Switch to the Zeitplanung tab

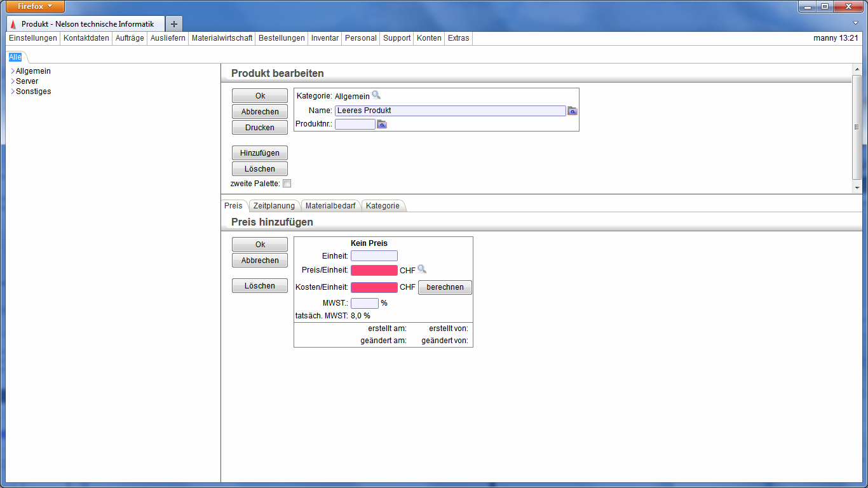(274, 206)
